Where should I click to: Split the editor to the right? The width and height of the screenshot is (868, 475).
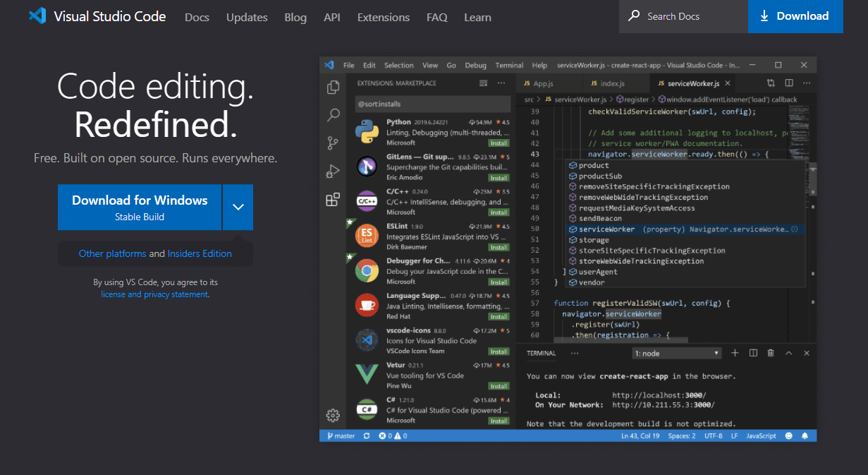tap(789, 83)
